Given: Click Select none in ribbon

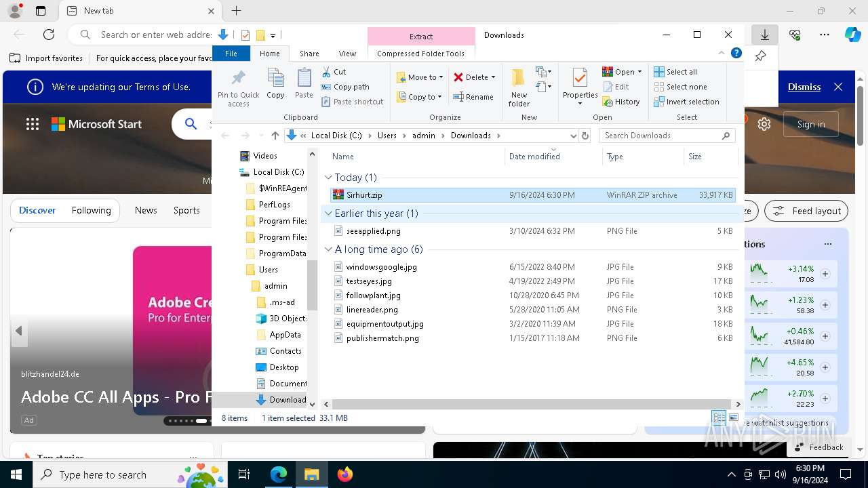Looking at the screenshot, I should coord(680,87).
